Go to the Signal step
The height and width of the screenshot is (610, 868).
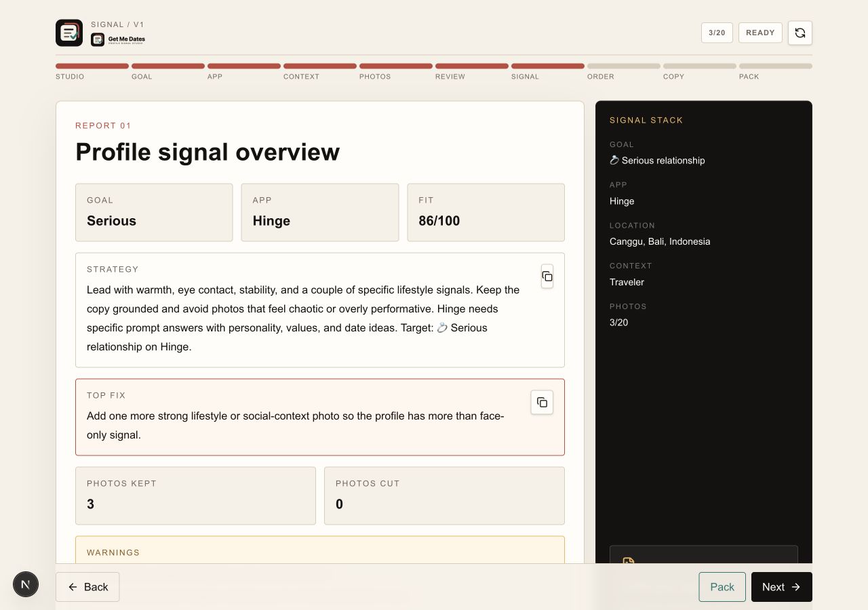(x=548, y=71)
